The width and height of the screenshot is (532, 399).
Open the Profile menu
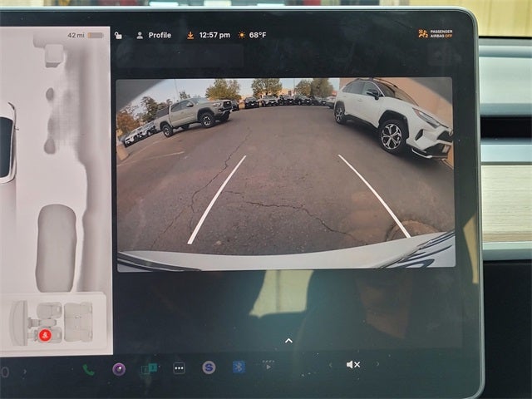point(154,35)
